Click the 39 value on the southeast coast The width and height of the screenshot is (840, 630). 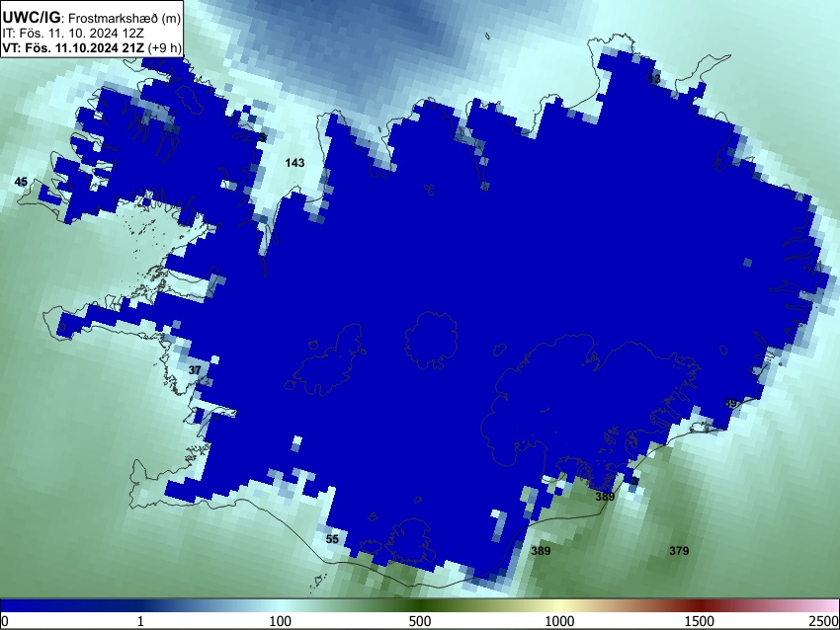tap(730, 403)
